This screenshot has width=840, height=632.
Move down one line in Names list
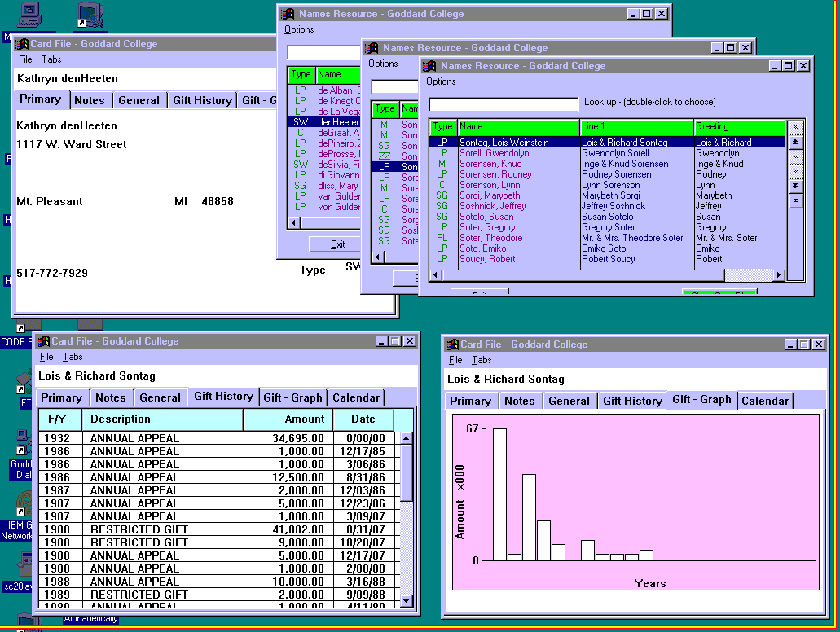(795, 171)
